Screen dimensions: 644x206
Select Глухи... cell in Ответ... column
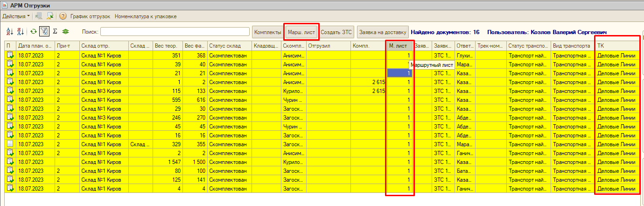click(465, 55)
